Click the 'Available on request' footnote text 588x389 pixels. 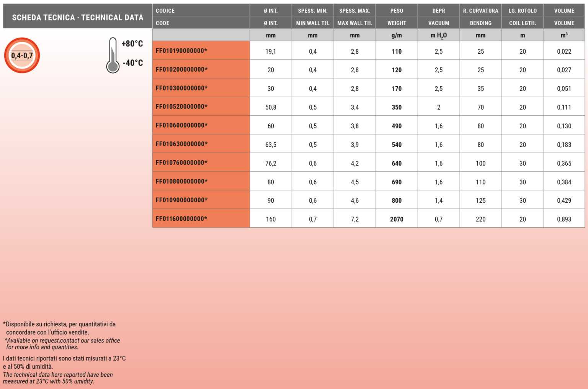(62, 344)
